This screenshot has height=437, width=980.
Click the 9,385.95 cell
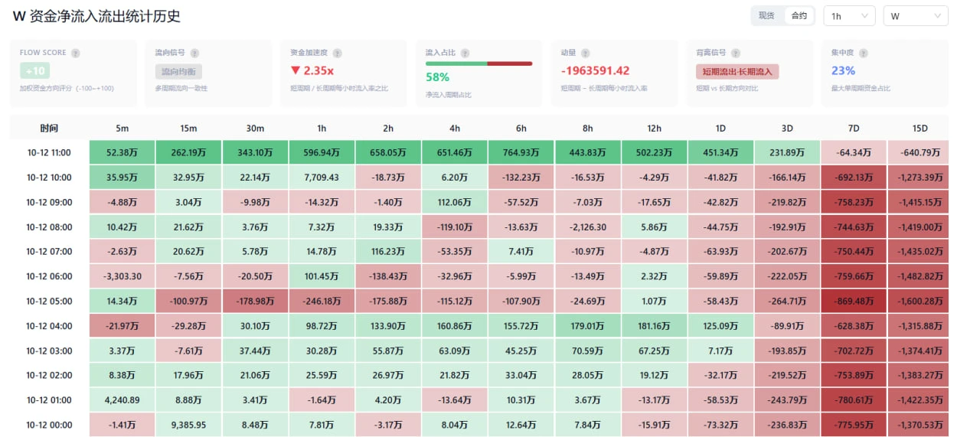188,425
